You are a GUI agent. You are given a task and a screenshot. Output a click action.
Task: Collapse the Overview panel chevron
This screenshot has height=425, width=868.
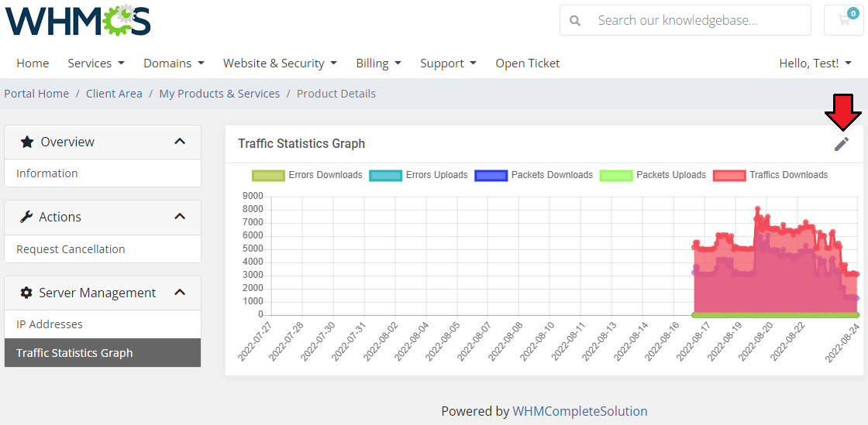(180, 142)
